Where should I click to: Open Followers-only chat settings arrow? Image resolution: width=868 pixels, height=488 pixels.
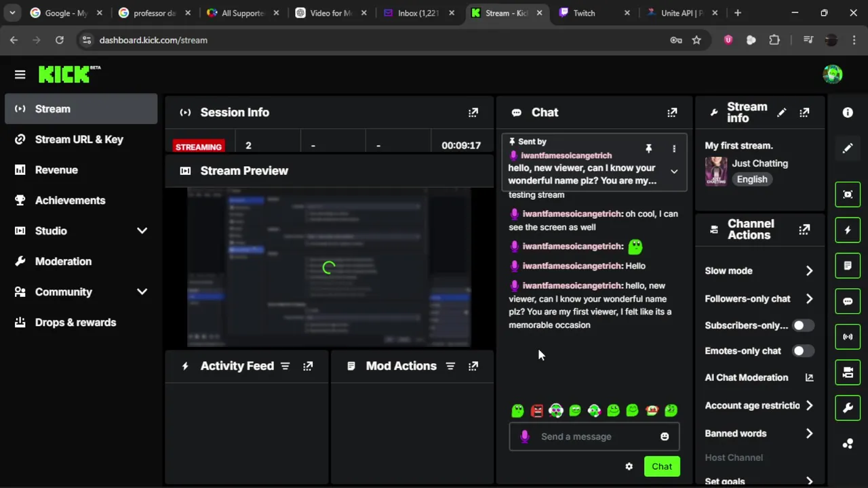coord(809,299)
